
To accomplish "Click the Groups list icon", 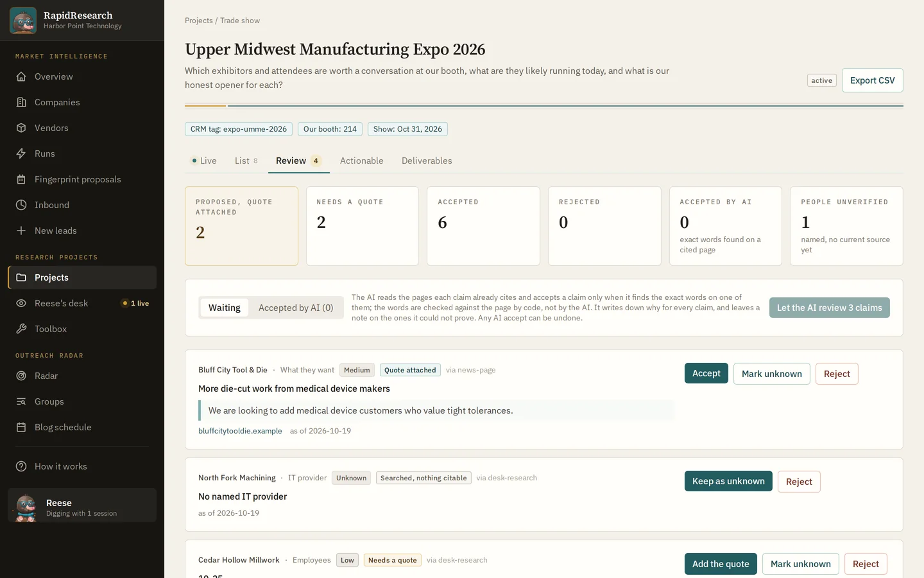I will pos(21,401).
